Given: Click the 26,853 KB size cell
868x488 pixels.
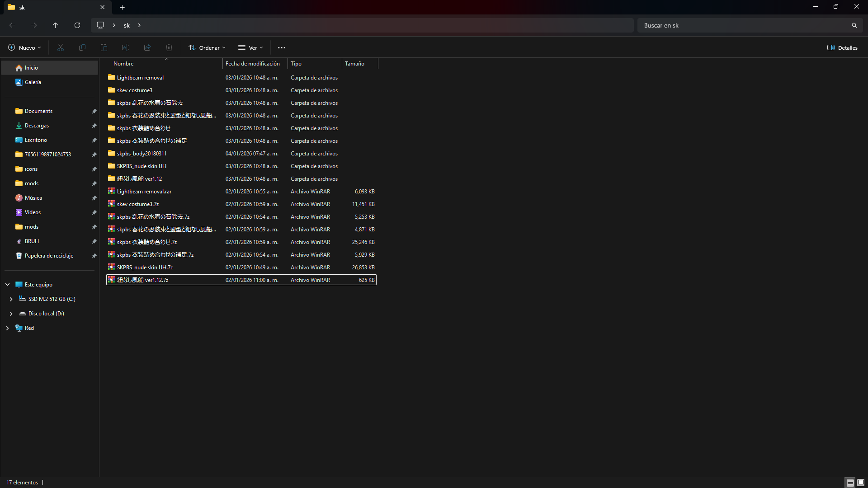Looking at the screenshot, I should coord(363,267).
